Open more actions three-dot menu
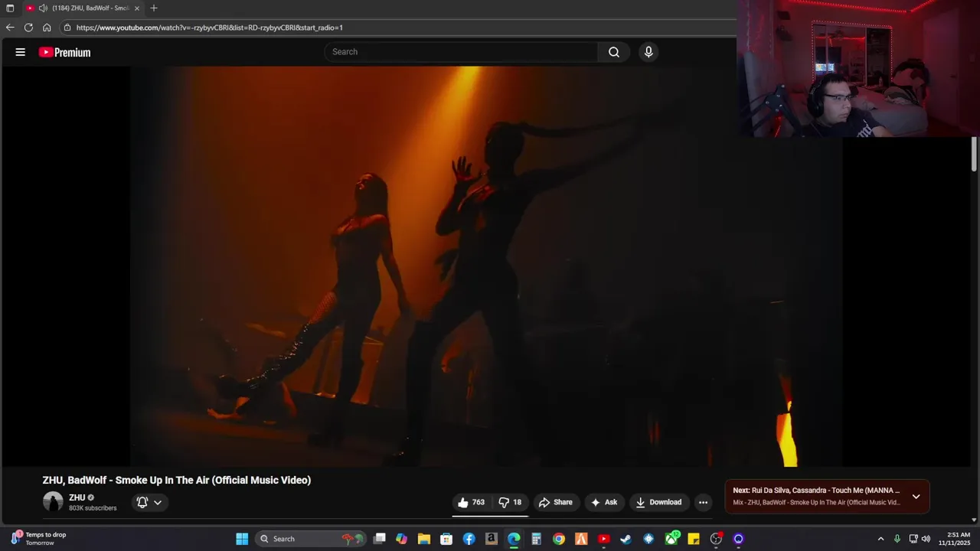Image resolution: width=980 pixels, height=551 pixels. point(703,502)
